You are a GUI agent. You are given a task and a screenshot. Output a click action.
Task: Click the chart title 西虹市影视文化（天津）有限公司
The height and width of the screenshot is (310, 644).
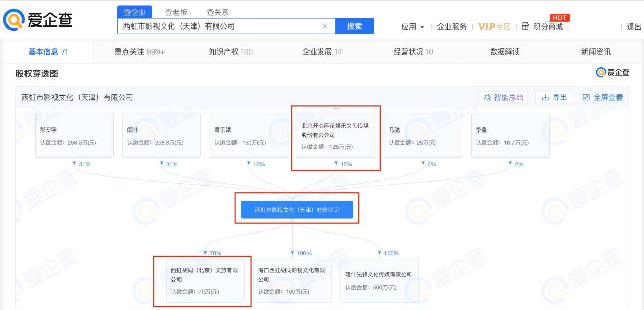point(77,97)
